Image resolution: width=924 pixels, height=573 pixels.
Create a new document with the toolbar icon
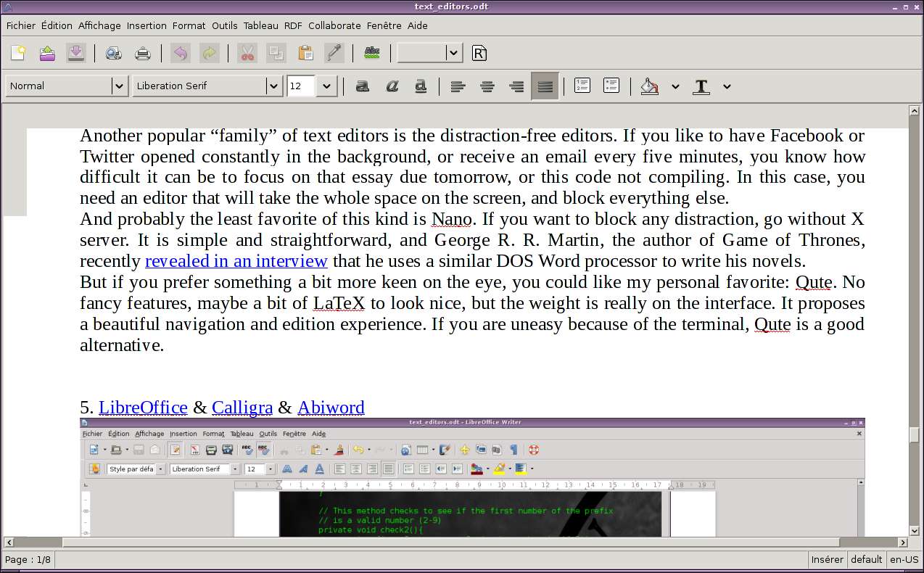click(18, 53)
